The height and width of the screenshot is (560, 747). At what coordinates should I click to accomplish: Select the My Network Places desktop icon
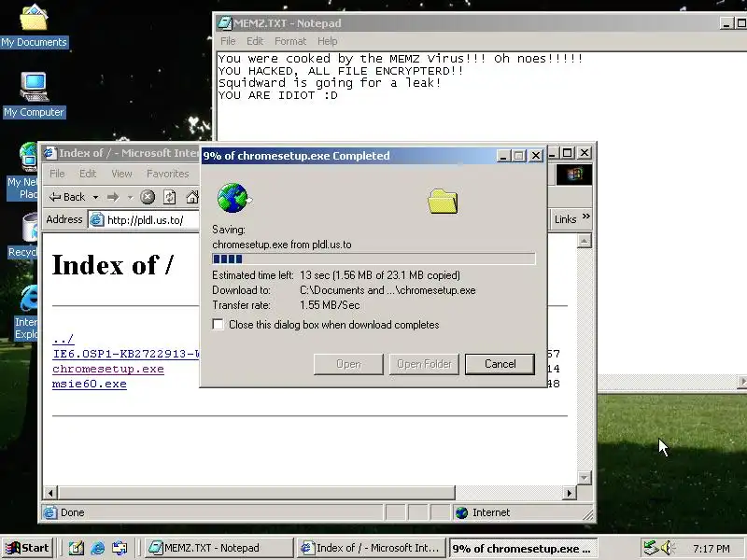pyautogui.click(x=22, y=172)
